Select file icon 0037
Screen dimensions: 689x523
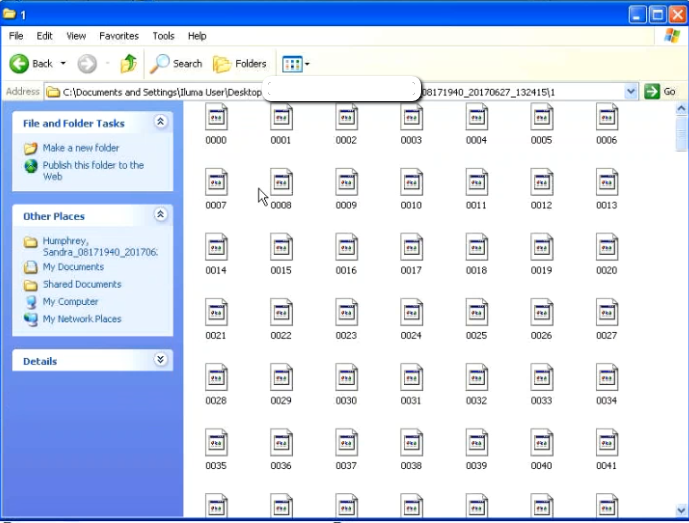coord(346,442)
